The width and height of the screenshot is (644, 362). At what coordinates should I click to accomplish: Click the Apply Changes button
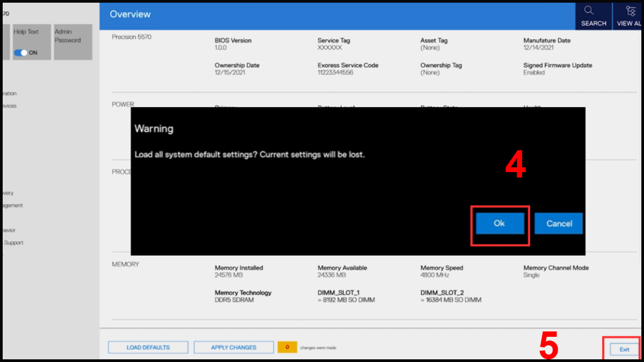click(x=233, y=348)
